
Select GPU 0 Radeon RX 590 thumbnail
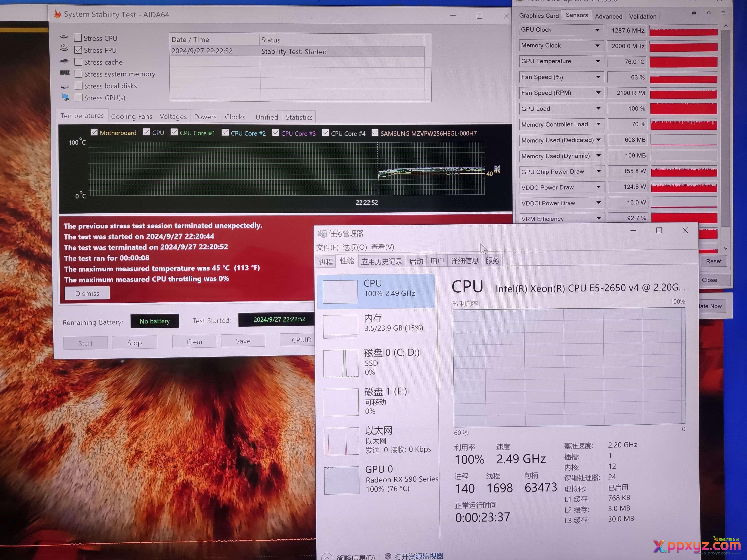(x=342, y=480)
